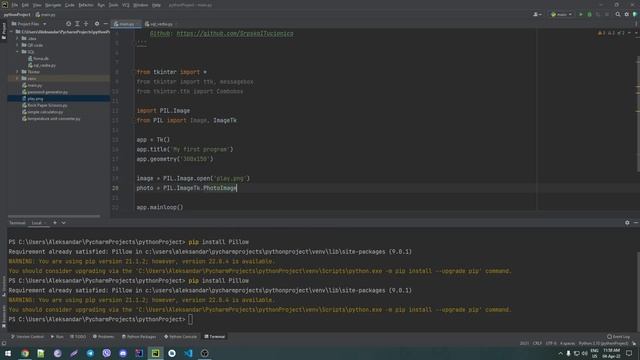Open the Run menu
Screen dimensions: 640x360
coord(101,5)
